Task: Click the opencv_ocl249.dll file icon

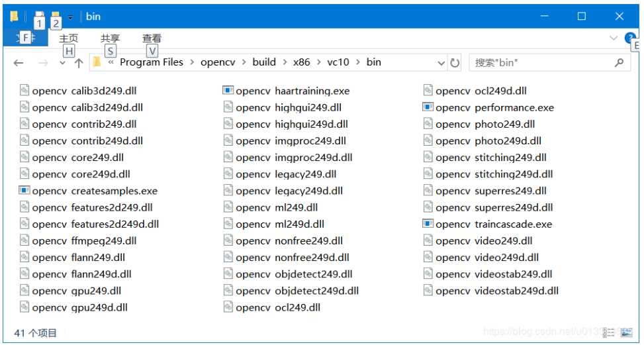Action: [228, 307]
